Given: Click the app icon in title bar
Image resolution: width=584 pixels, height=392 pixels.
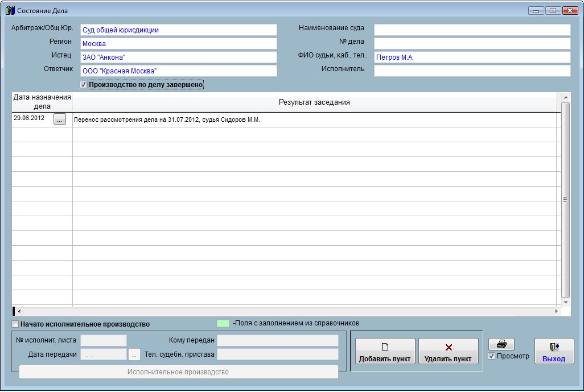Looking at the screenshot, I should tap(10, 10).
